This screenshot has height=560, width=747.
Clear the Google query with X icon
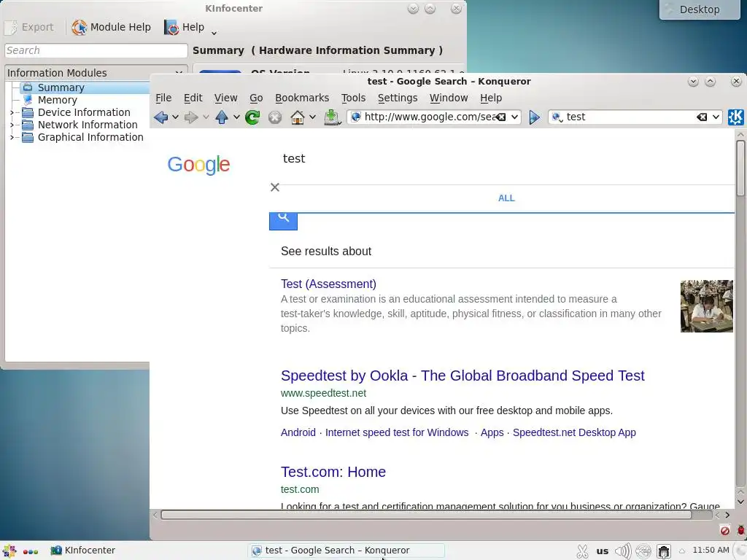pyautogui.click(x=275, y=187)
